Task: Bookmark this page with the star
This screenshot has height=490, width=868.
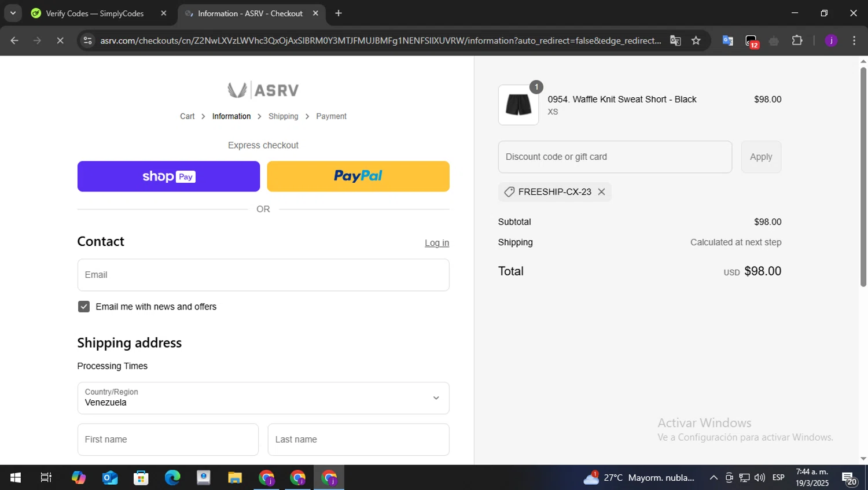Action: pyautogui.click(x=696, y=40)
